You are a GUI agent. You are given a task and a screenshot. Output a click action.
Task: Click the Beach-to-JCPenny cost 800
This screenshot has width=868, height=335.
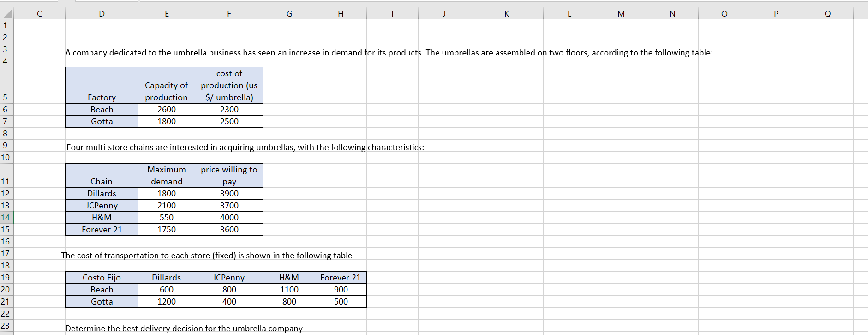tap(229, 289)
